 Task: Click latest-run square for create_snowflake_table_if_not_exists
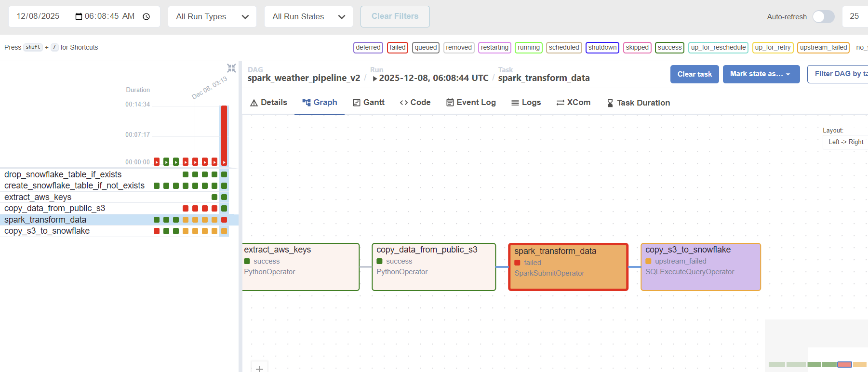pyautogui.click(x=224, y=186)
